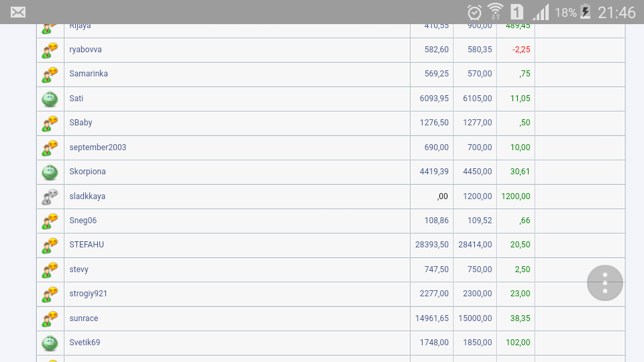Tap the alarm clock icon in status bar

point(474,12)
